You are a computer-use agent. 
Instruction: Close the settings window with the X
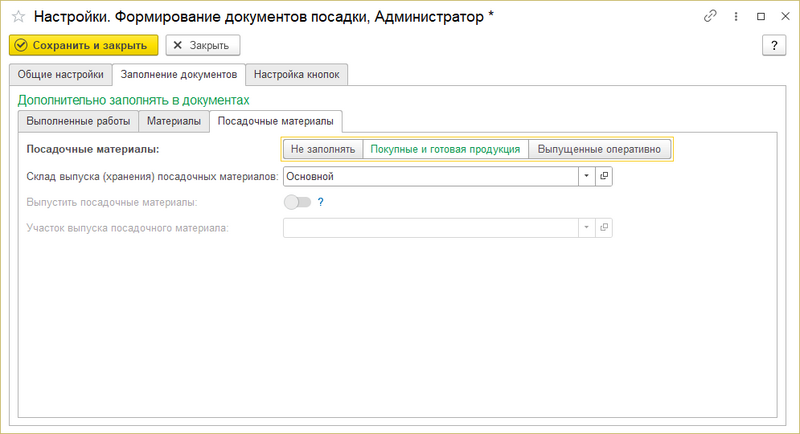tap(785, 16)
